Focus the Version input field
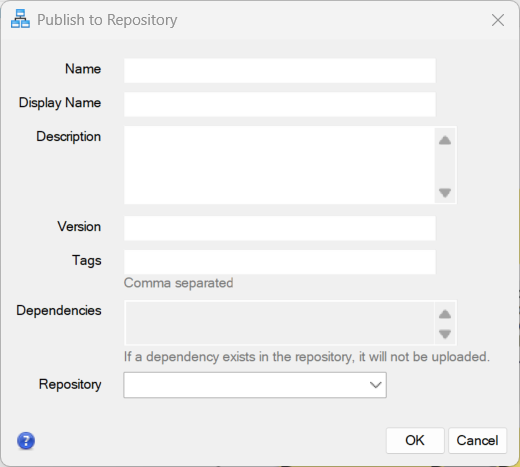The height and width of the screenshot is (467, 520). tap(280, 228)
